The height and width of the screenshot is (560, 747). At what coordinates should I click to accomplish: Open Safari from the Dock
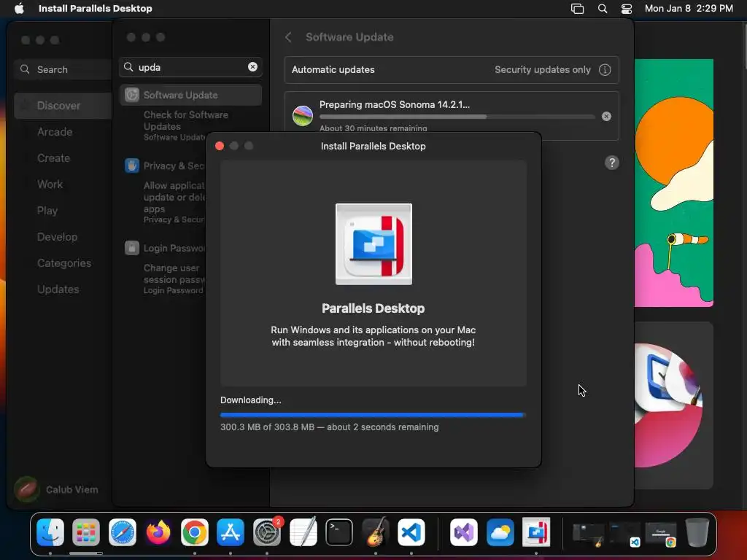[123, 532]
